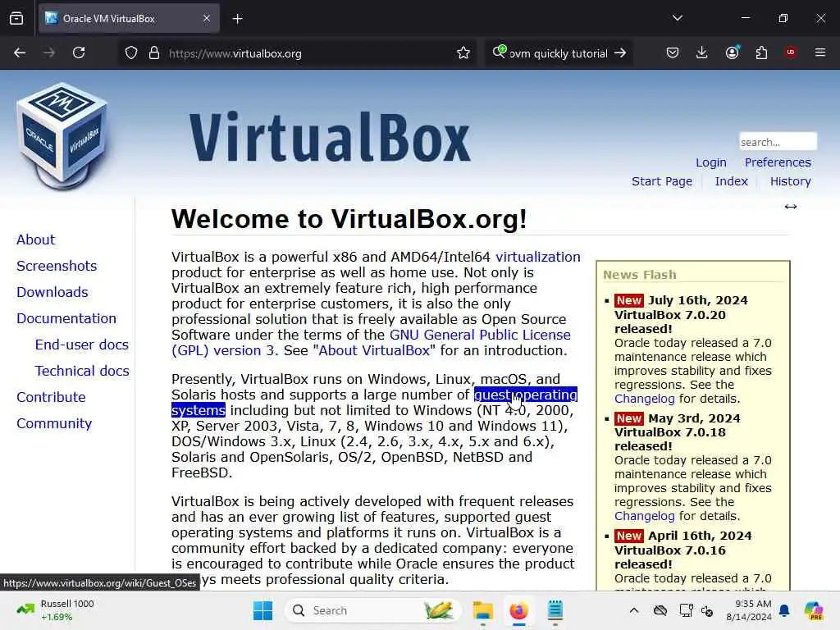Follow the virtualization link

coord(538,257)
